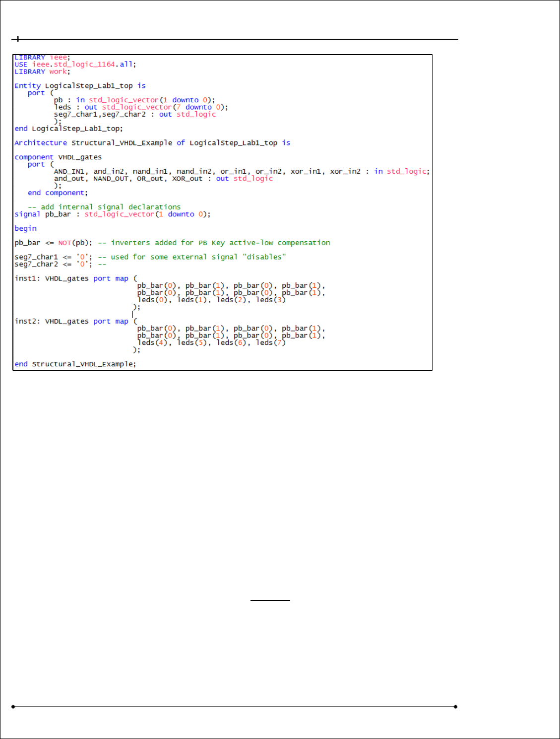
Task: Click the 'LIBRARY work;' line
Action: coord(42,71)
